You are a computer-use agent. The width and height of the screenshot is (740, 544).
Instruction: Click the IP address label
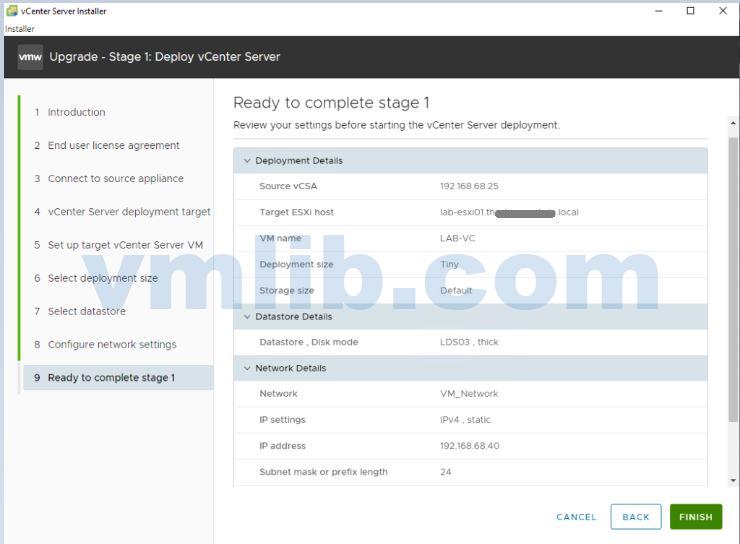click(282, 446)
